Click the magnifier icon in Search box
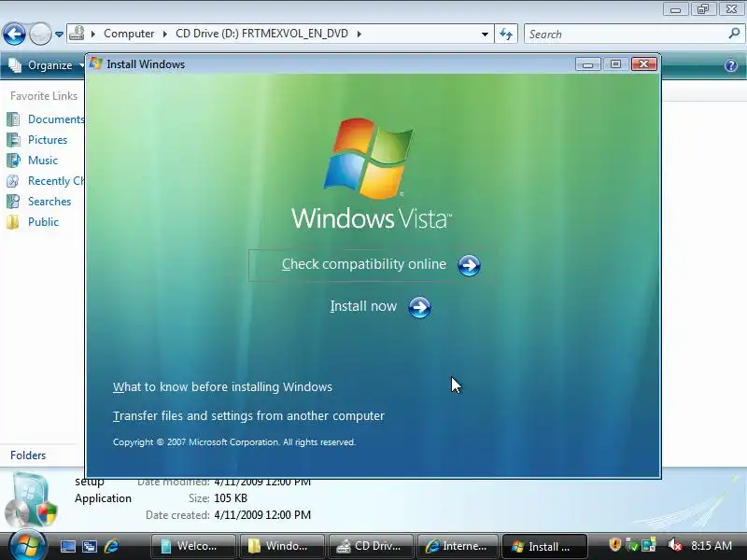The height and width of the screenshot is (560, 747). pyautogui.click(x=734, y=34)
